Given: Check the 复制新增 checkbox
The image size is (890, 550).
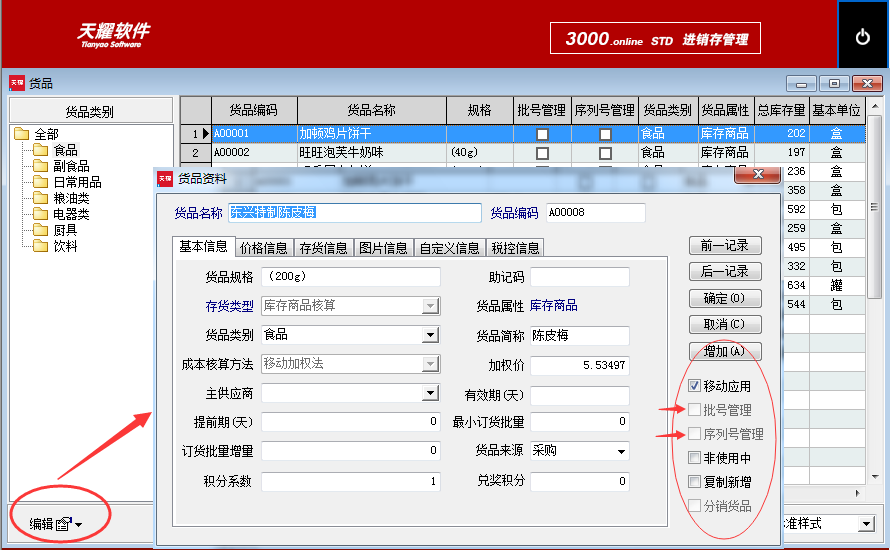Looking at the screenshot, I should pos(694,482).
